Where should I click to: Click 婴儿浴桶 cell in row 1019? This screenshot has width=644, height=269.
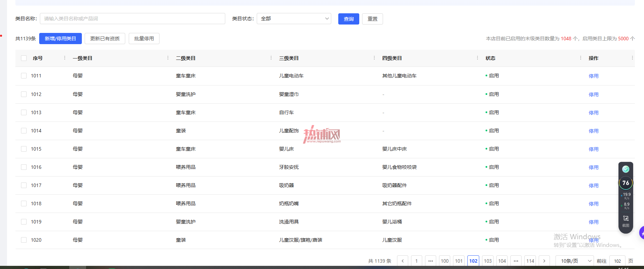click(392, 222)
